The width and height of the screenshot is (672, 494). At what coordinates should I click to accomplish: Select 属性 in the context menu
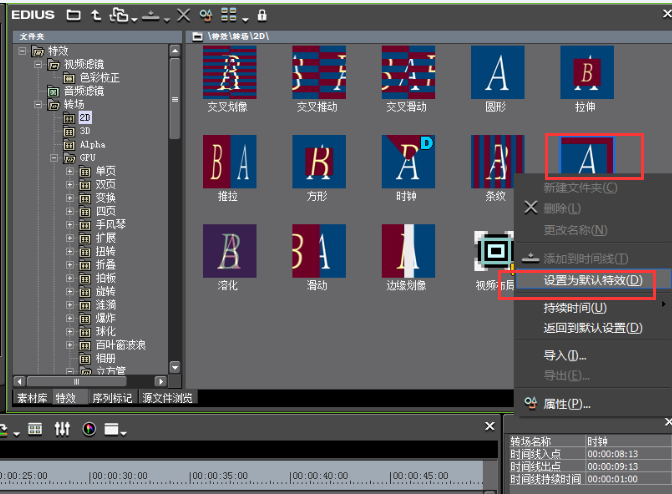click(x=566, y=404)
